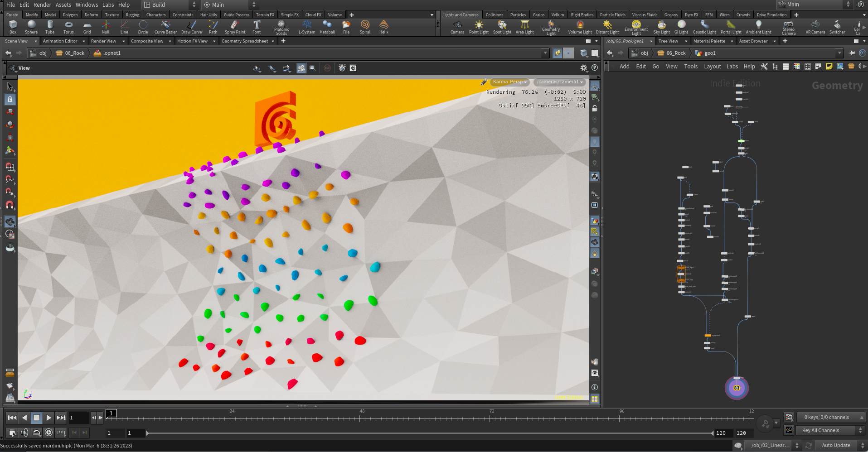The width and height of the screenshot is (868, 452).
Task: Jump to the first frame button
Action: coord(12,418)
